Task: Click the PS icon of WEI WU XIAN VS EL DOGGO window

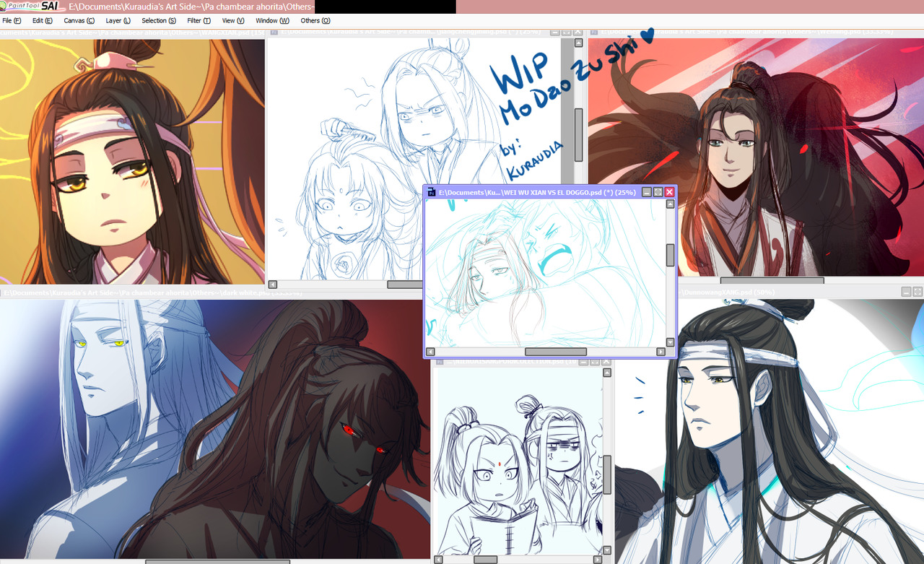Action: point(431,192)
